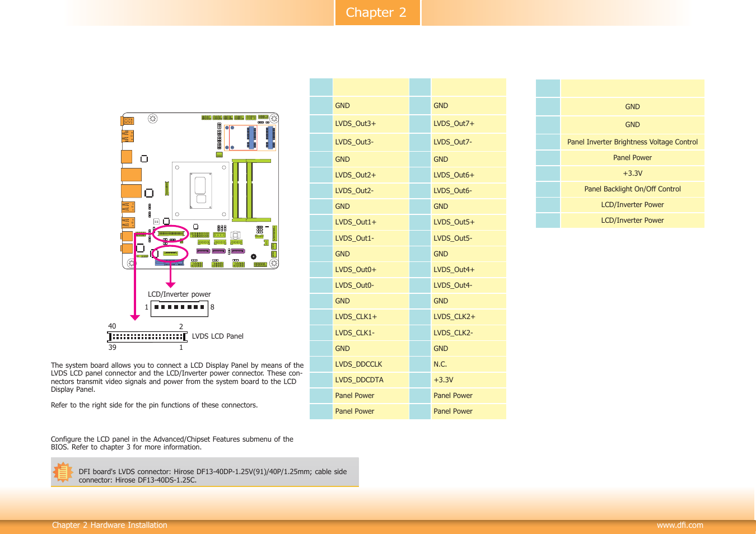Select the LVDS_Out6- cell
This screenshot has height=534, width=756.
[x=469, y=191]
